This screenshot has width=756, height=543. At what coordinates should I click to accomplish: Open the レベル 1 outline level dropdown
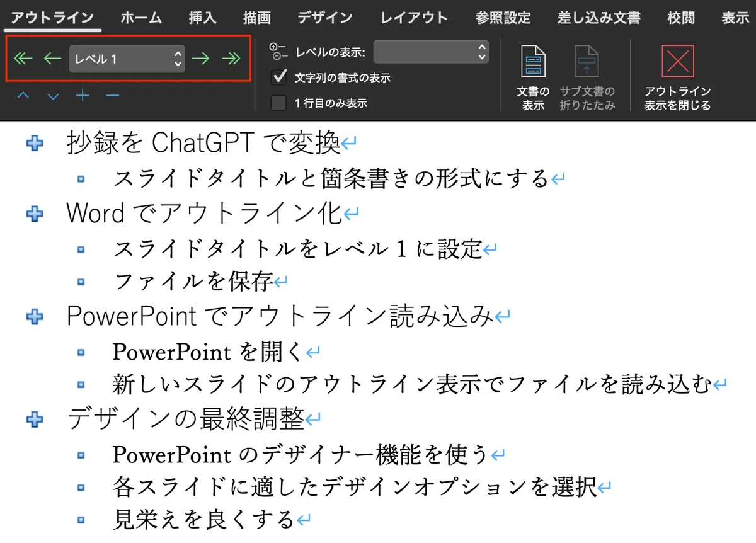127,59
